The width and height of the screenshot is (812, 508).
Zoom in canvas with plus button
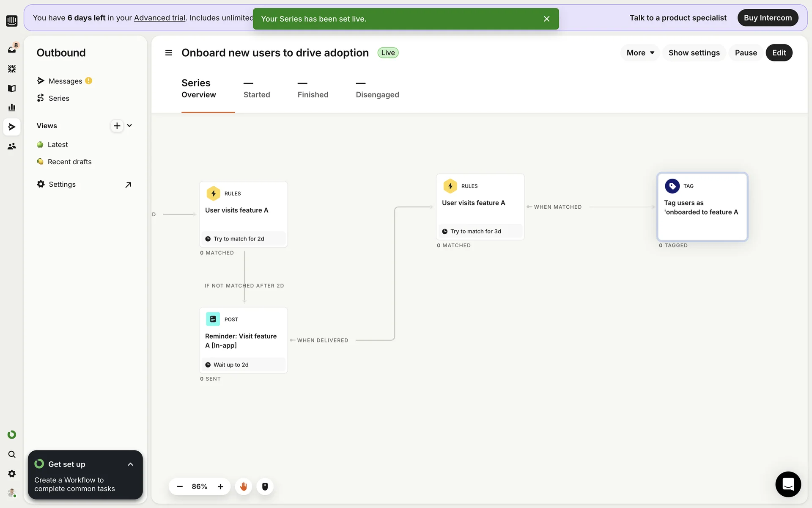220,486
